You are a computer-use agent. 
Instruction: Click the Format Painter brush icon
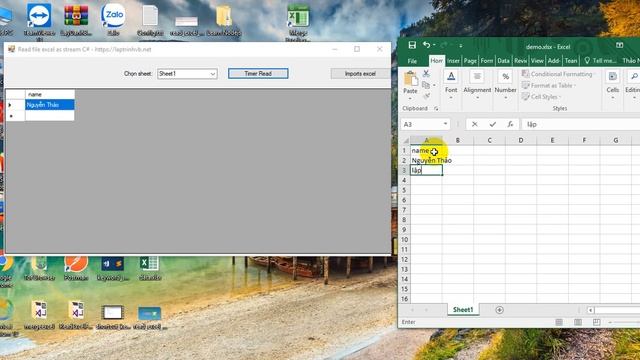426,96
